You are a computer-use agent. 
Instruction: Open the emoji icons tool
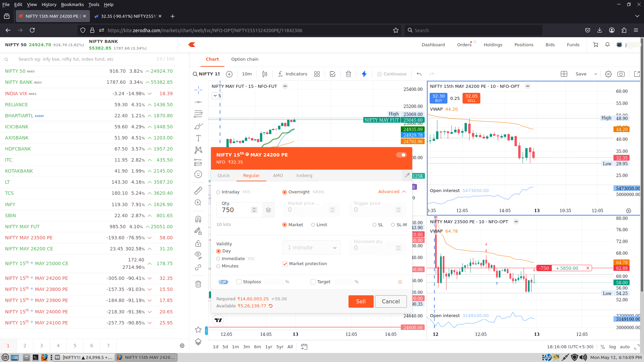[198, 174]
